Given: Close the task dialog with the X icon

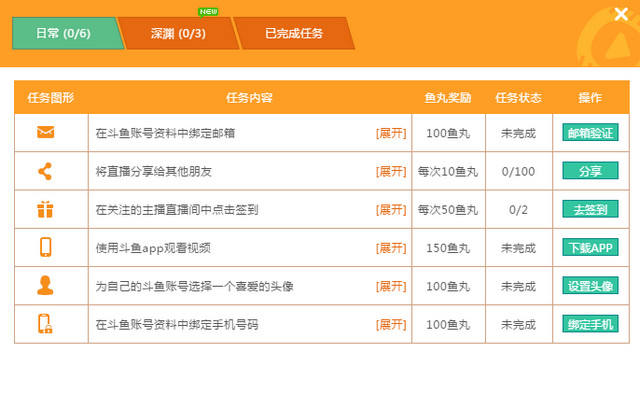Looking at the screenshot, I should click(621, 14).
